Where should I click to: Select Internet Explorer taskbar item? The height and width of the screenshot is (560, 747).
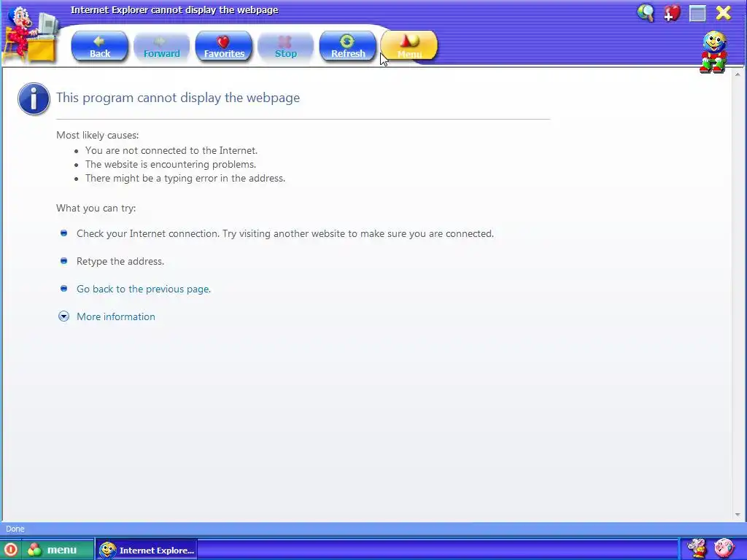[147, 550]
